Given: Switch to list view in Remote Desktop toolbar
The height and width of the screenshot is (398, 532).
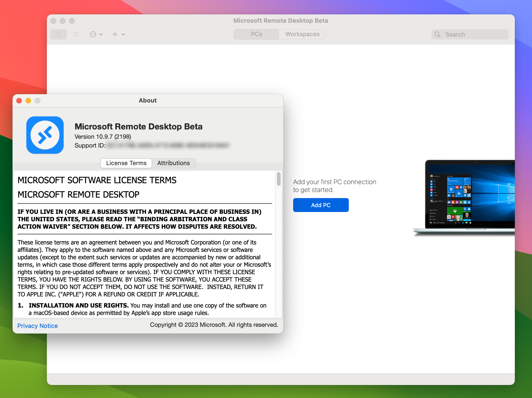Looking at the screenshot, I should (76, 34).
